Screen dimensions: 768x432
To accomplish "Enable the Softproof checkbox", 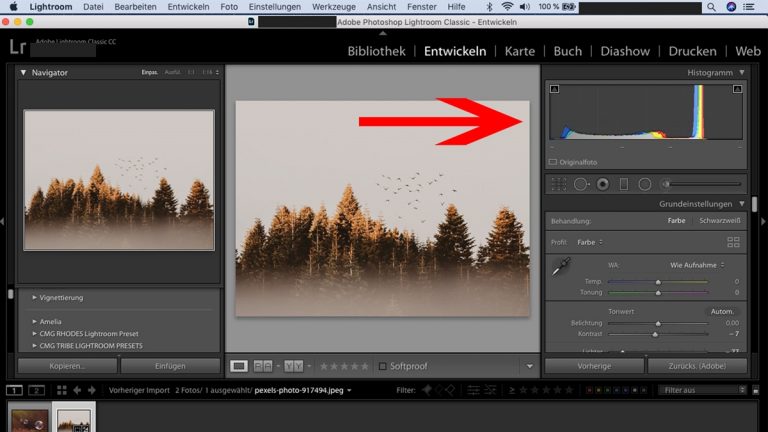I will tap(382, 366).
